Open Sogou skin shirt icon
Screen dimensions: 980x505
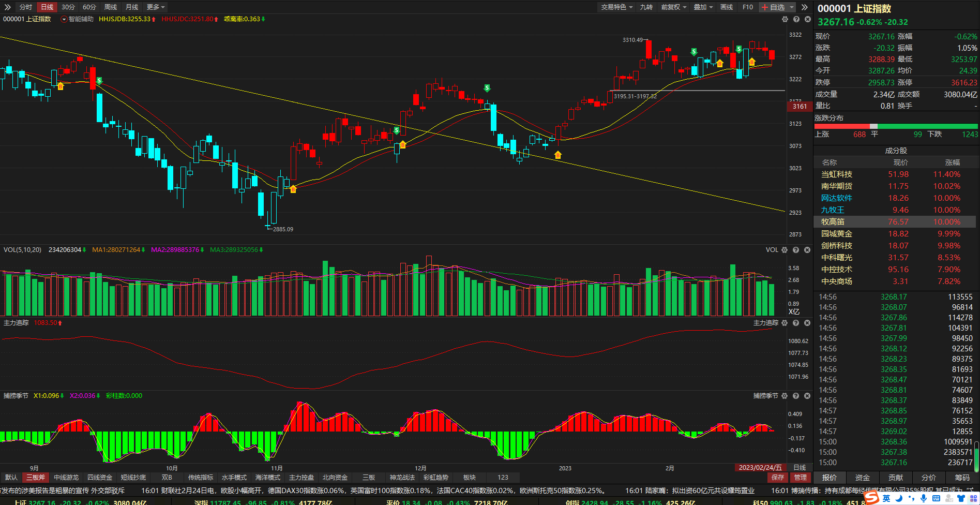(x=961, y=498)
